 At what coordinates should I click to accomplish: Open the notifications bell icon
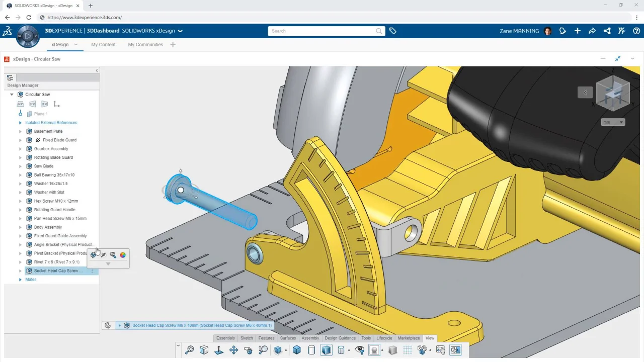point(562,31)
